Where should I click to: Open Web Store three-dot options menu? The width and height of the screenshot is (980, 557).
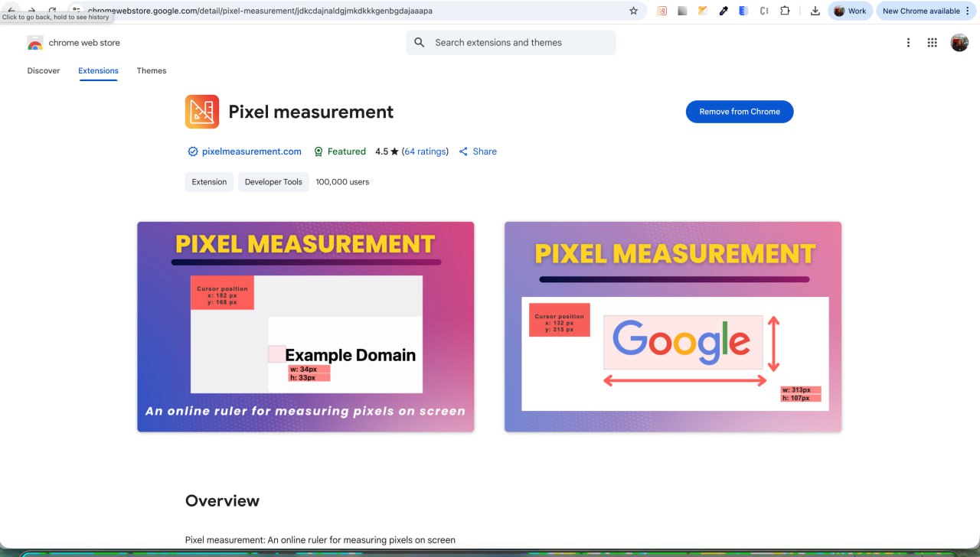click(x=908, y=43)
